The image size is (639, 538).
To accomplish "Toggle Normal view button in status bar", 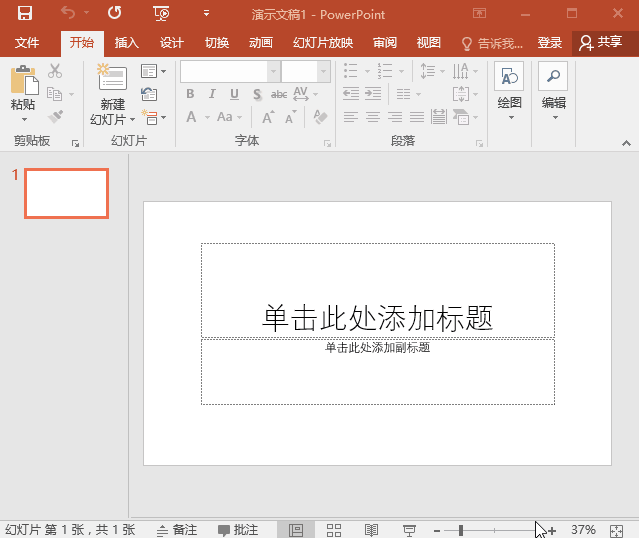I will [296, 530].
